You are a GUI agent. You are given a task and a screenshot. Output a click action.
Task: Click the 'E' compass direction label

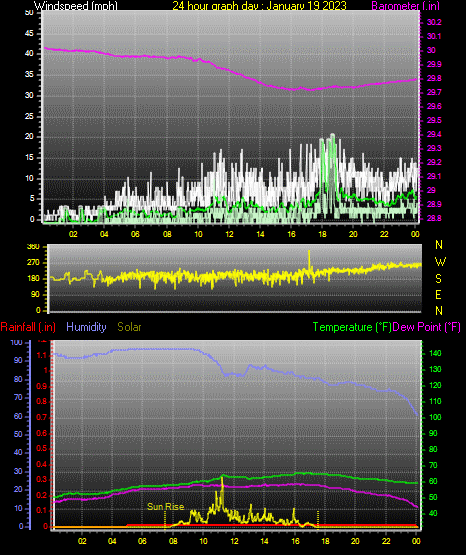coord(438,295)
